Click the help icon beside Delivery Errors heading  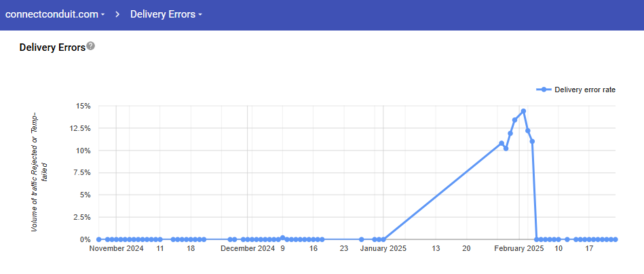click(x=91, y=46)
